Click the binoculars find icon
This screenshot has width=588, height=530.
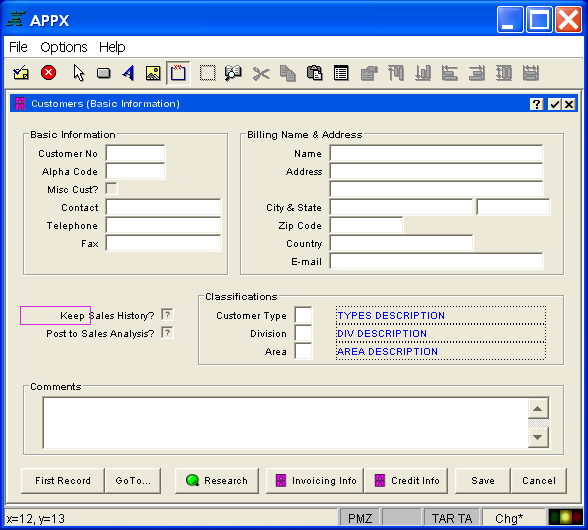coord(233,73)
